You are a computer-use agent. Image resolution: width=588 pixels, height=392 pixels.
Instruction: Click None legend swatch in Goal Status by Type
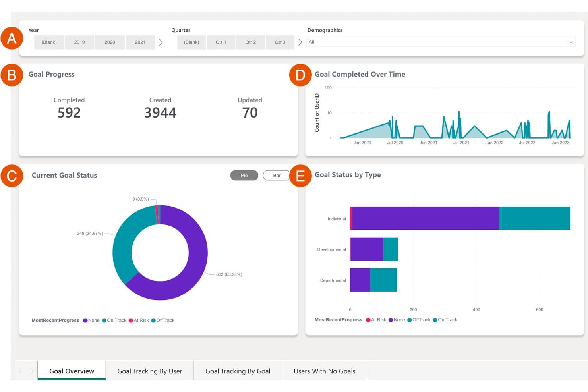click(x=391, y=320)
